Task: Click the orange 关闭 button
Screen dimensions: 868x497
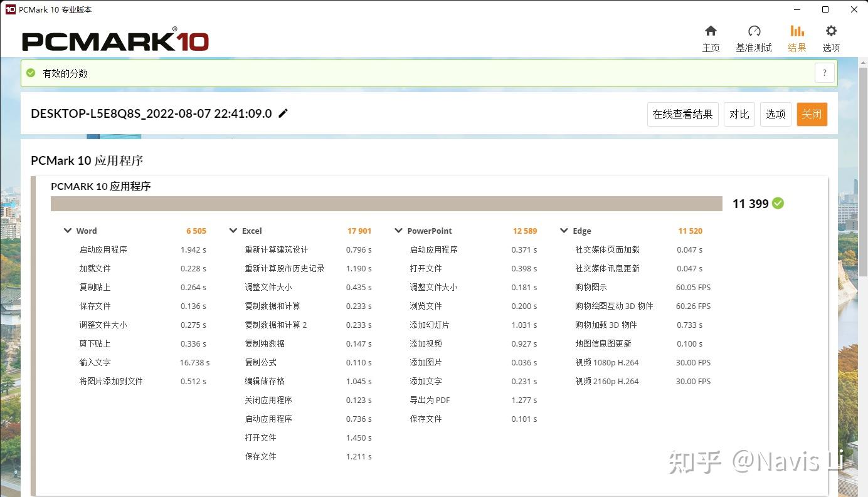Action: 812,114
